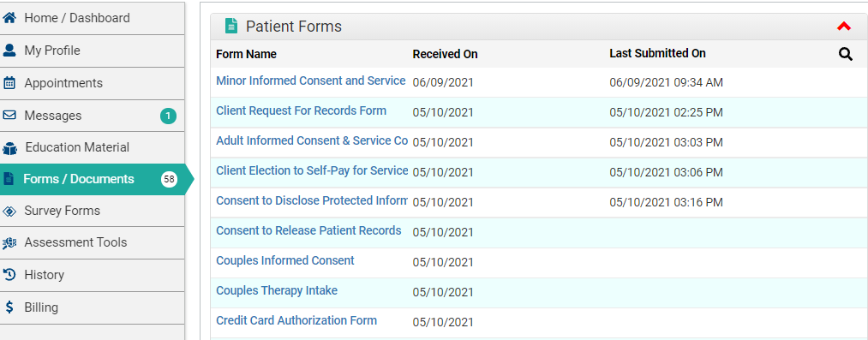Click the Messages unread count badge
The image size is (868, 340).
(x=168, y=116)
